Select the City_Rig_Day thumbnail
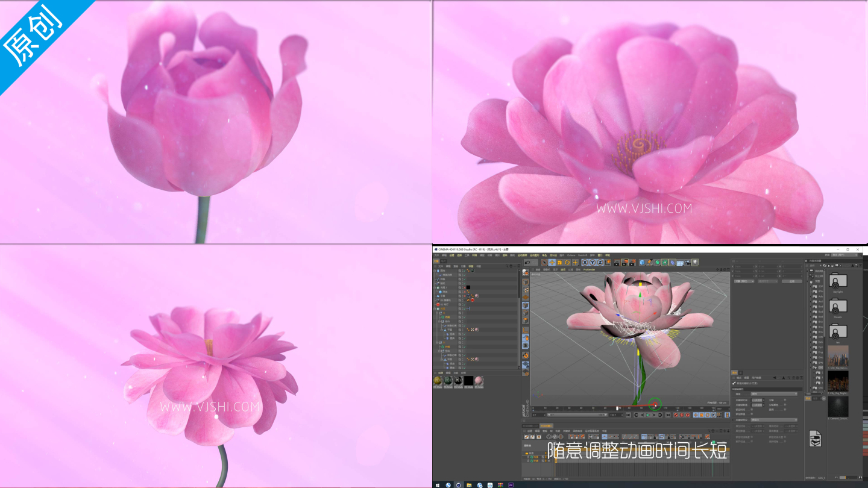Image resolution: width=868 pixels, height=488 pixels. tap(838, 356)
